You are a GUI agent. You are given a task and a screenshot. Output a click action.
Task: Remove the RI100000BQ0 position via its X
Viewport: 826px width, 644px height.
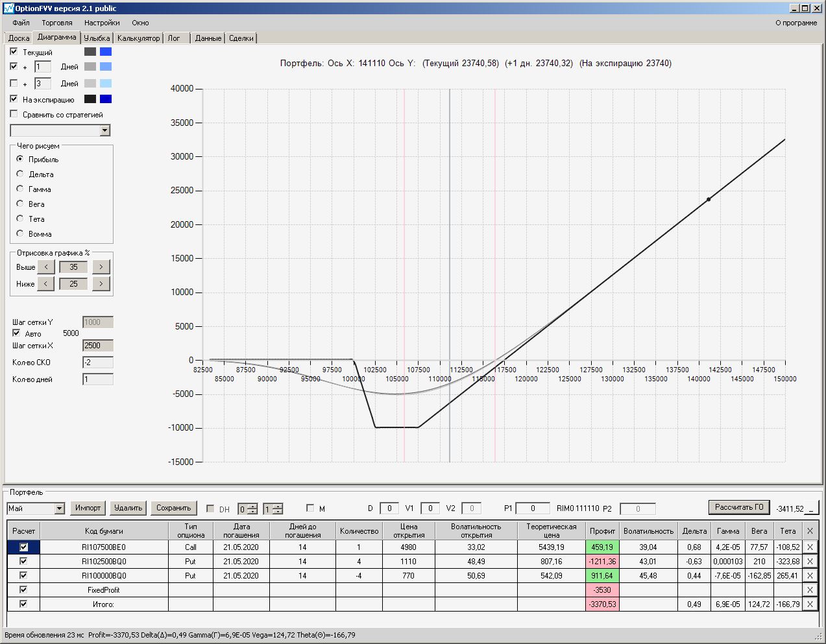tap(810, 576)
